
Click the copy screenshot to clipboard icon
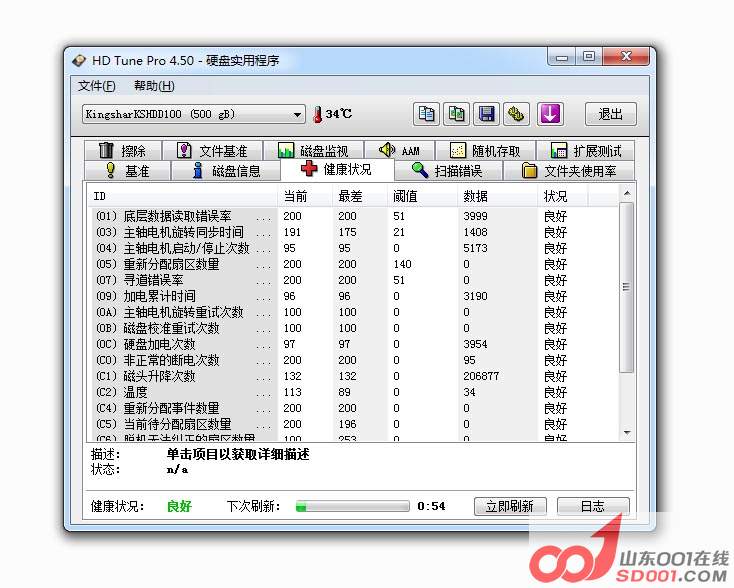pyautogui.click(x=457, y=114)
